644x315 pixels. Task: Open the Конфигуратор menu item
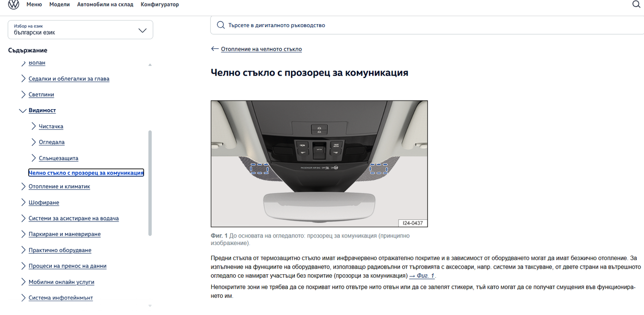159,5
